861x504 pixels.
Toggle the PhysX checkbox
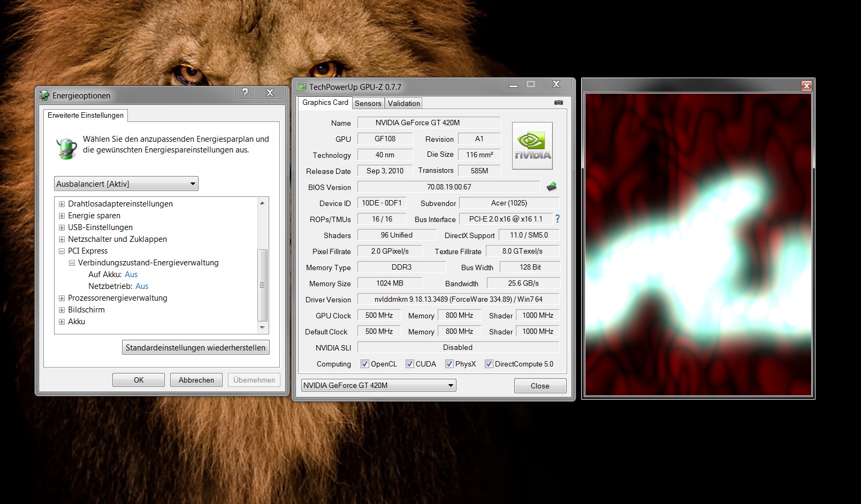point(449,364)
